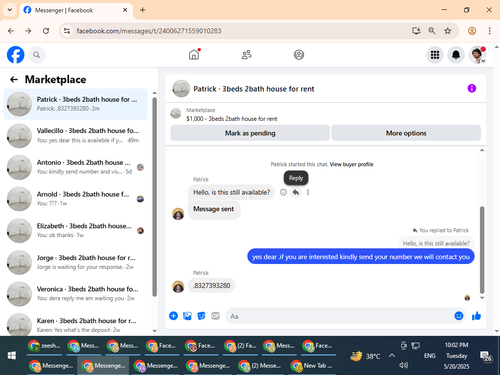Reload the page
This screenshot has width=500, height=375.
[x=46, y=31]
